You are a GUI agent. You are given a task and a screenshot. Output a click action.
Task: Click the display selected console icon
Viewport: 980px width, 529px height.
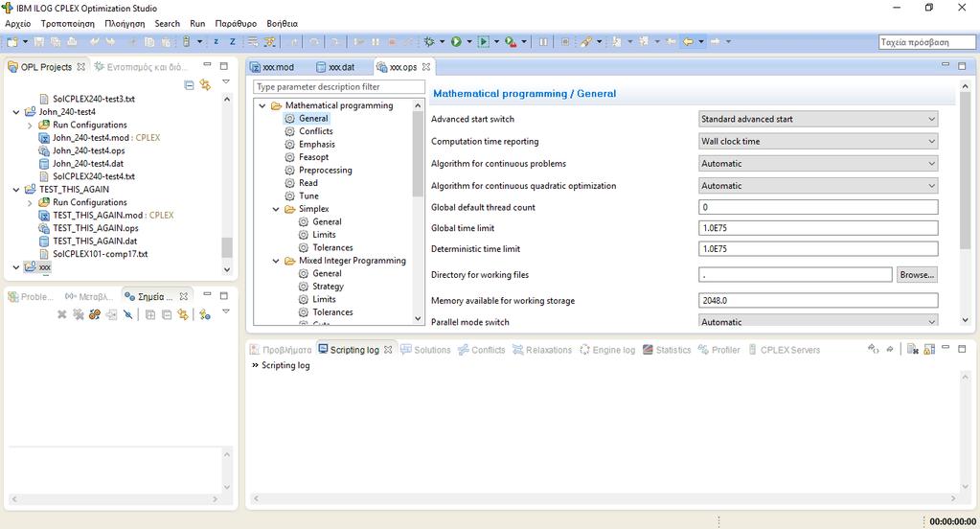pyautogui.click(x=929, y=349)
